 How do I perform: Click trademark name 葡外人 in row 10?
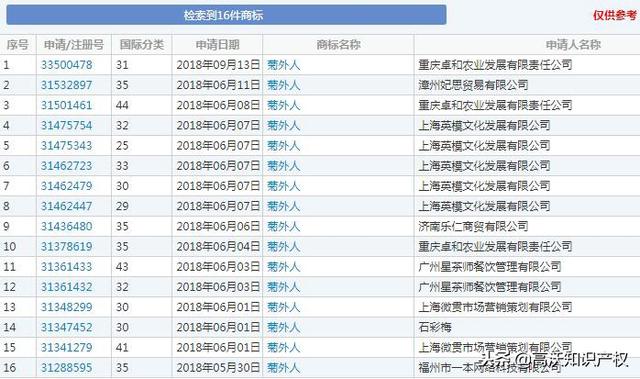tap(284, 246)
